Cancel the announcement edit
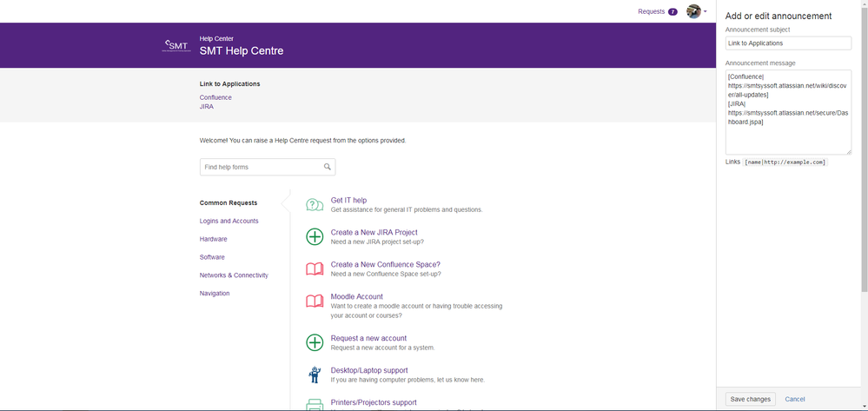The width and height of the screenshot is (868, 411). pos(794,399)
